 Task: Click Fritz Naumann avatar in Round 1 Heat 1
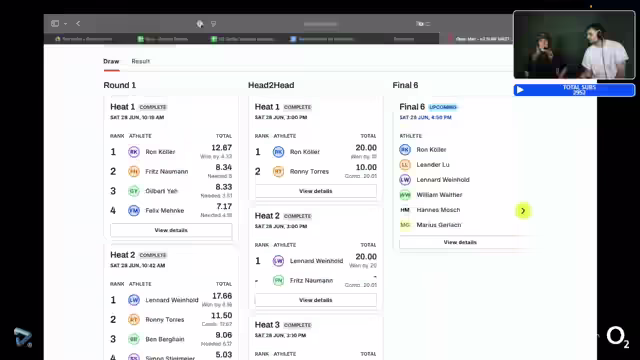(x=134, y=171)
